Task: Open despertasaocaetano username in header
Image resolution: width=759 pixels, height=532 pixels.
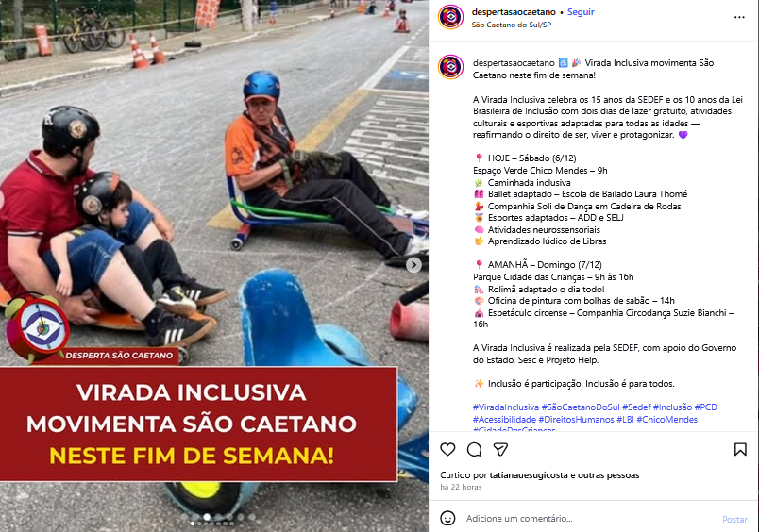Action: pyautogui.click(x=514, y=12)
